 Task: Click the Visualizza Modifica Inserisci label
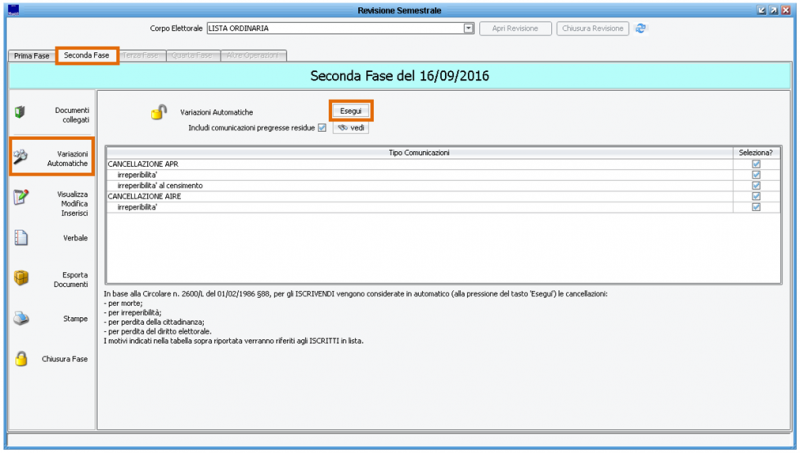coord(72,204)
